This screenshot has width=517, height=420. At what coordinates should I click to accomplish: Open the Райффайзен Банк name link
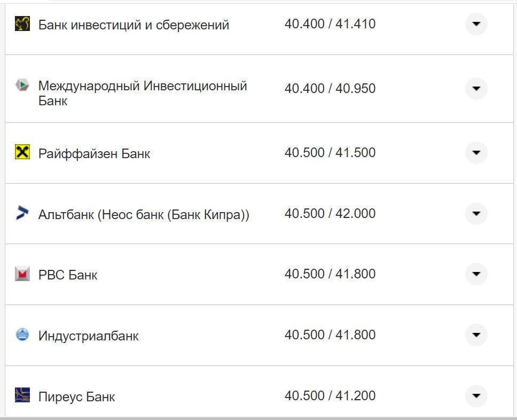point(93,153)
